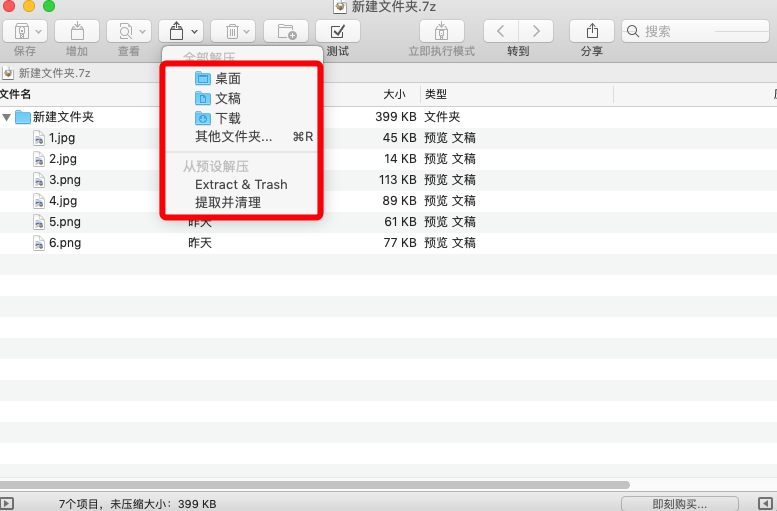Click the 113 KB size of 3.png

point(397,180)
